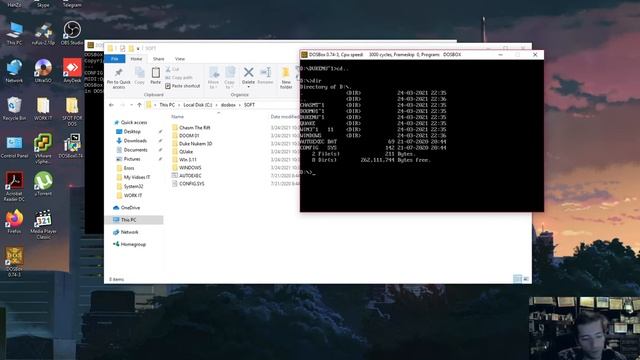Select the Chasm The Rift folder

(194, 127)
